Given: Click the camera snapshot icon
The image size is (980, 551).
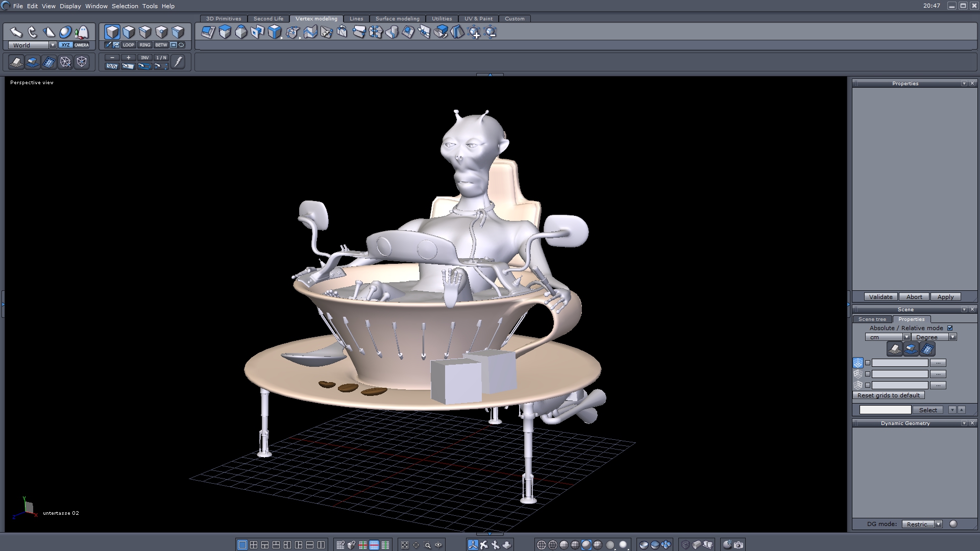Looking at the screenshot, I should click(x=739, y=545).
